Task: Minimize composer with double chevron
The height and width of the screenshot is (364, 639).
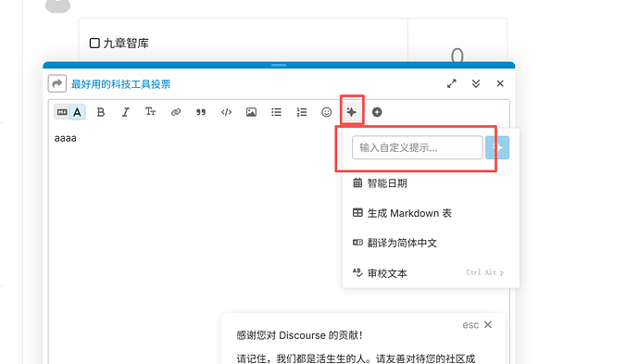Action: (476, 83)
